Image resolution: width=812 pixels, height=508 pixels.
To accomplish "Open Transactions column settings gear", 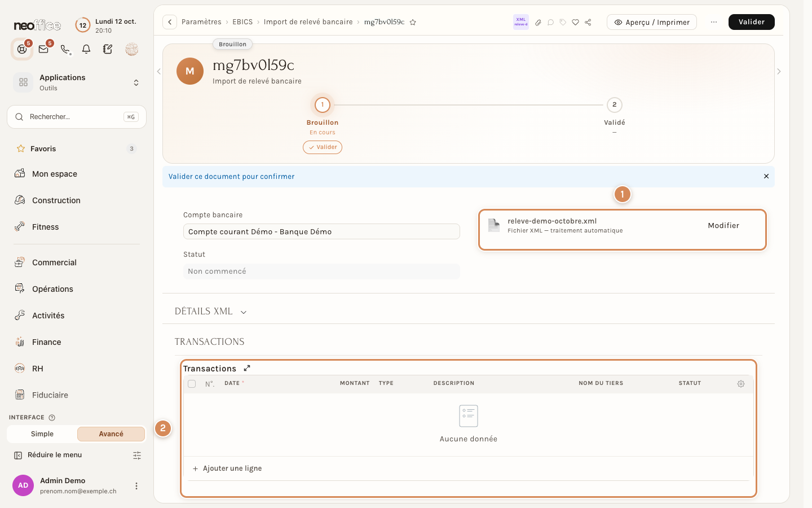I will click(741, 384).
